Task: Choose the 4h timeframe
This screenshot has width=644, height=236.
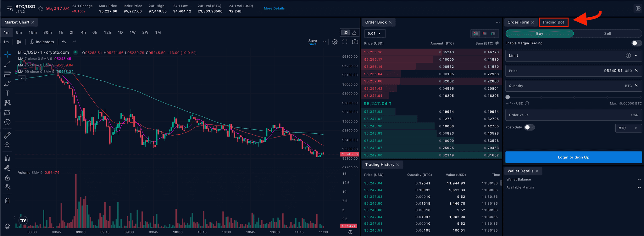Action: pos(83,32)
